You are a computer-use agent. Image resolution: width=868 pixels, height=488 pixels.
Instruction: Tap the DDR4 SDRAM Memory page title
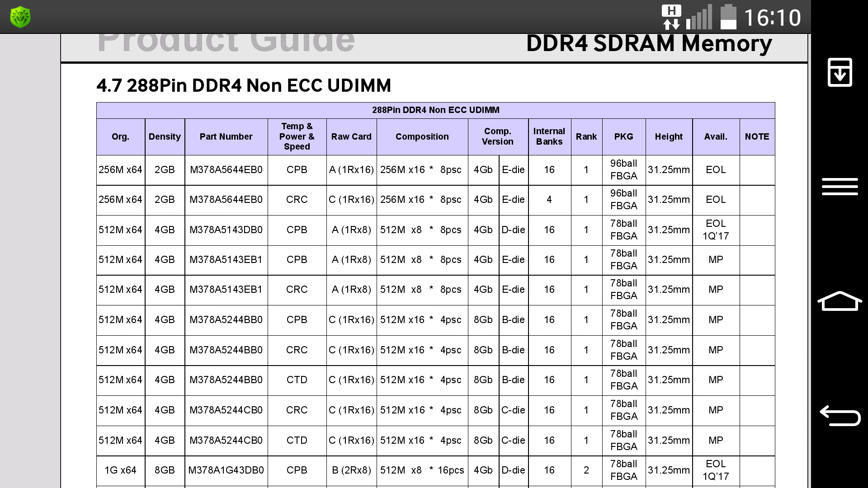[x=649, y=44]
